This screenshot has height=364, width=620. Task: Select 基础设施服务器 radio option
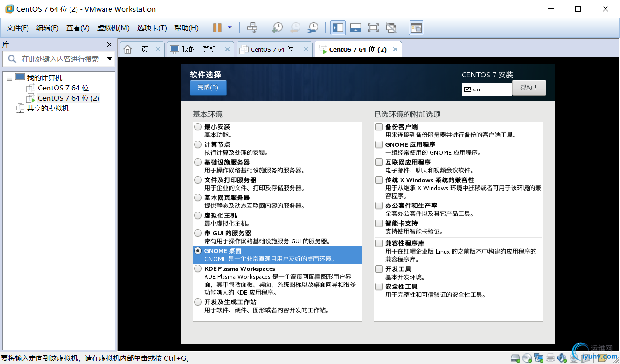[198, 162]
